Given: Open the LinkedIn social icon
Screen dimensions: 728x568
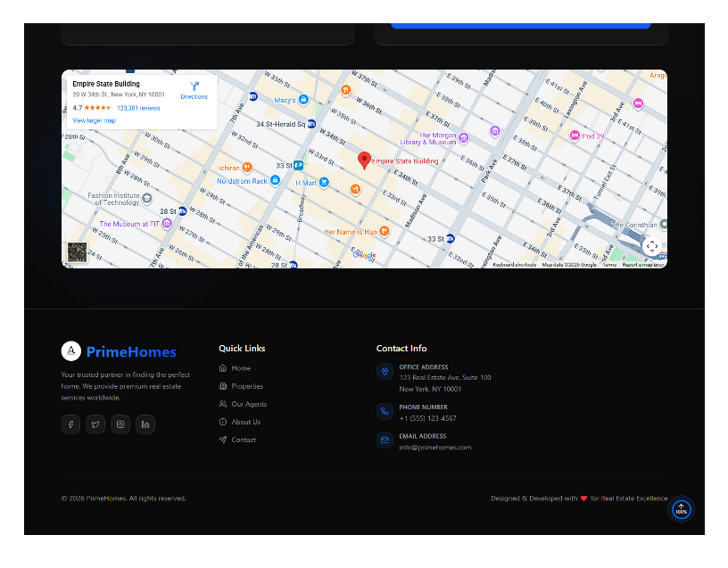Looking at the screenshot, I should tap(145, 424).
